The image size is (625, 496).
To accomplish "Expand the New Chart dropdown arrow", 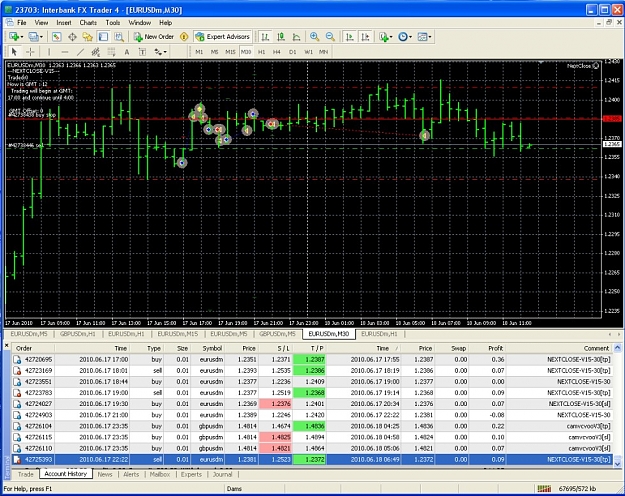I will coord(22,37).
